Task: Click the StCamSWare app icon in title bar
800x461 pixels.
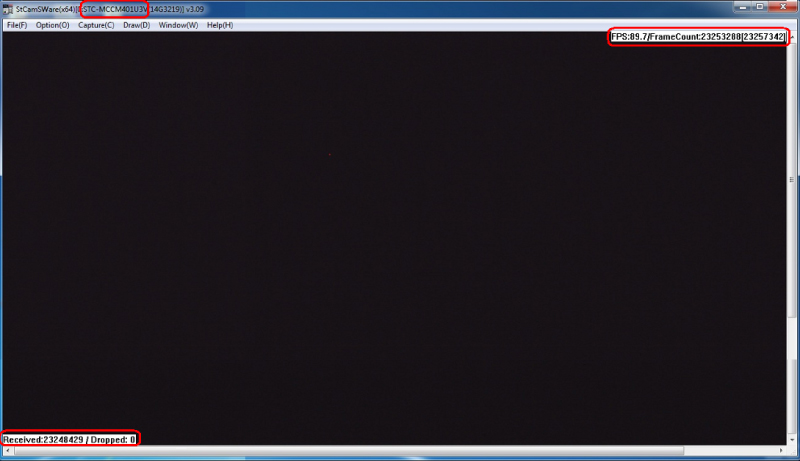Action: point(8,10)
